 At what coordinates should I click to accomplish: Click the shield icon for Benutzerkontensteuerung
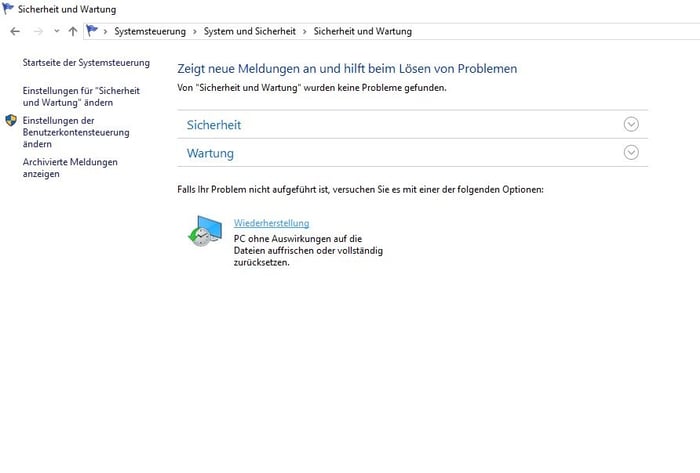(11, 120)
